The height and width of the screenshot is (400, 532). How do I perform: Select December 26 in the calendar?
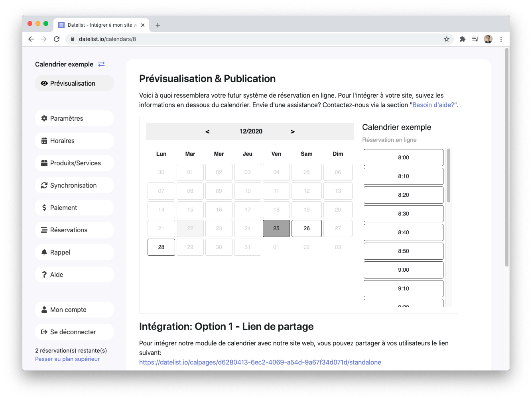tap(307, 228)
